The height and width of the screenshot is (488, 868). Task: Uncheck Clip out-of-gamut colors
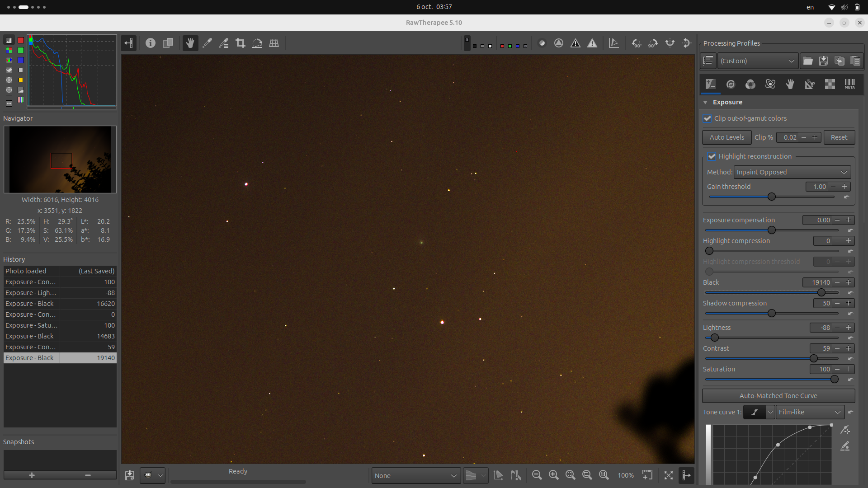(x=708, y=118)
